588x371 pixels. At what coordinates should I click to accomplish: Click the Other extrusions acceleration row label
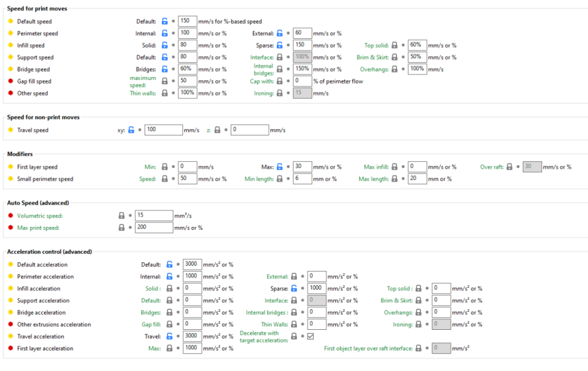[x=54, y=325]
